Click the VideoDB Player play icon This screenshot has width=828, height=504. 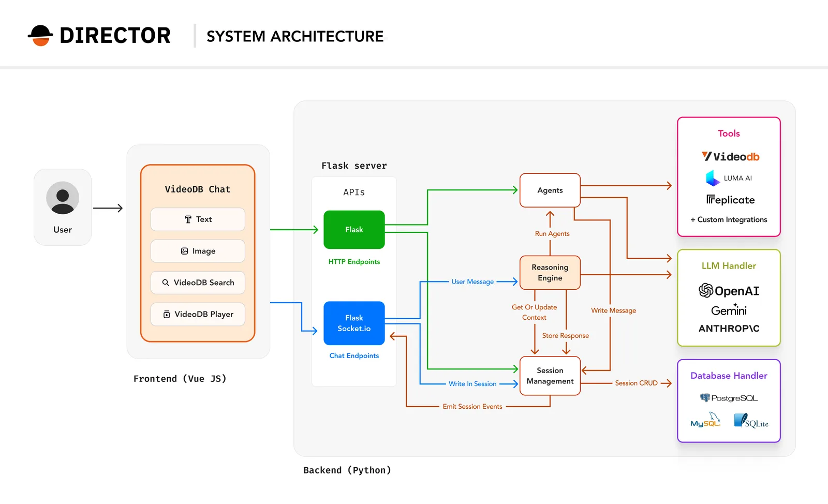click(x=167, y=314)
